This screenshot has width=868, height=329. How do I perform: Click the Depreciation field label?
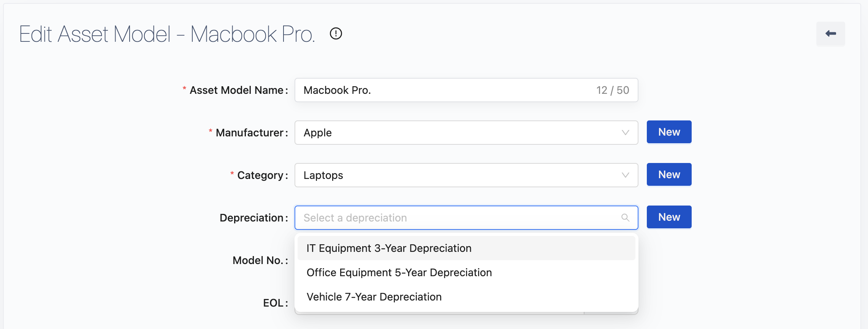pyautogui.click(x=252, y=218)
